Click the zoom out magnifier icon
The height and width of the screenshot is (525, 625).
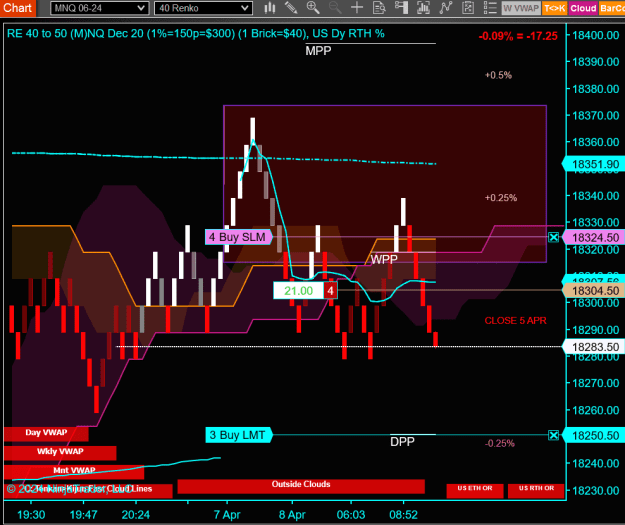335,8
